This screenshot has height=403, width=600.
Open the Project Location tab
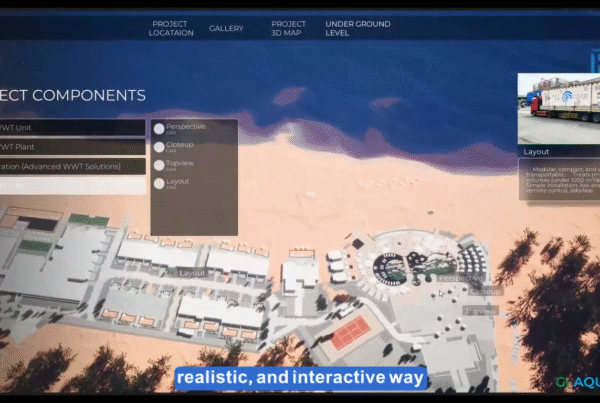(x=170, y=28)
